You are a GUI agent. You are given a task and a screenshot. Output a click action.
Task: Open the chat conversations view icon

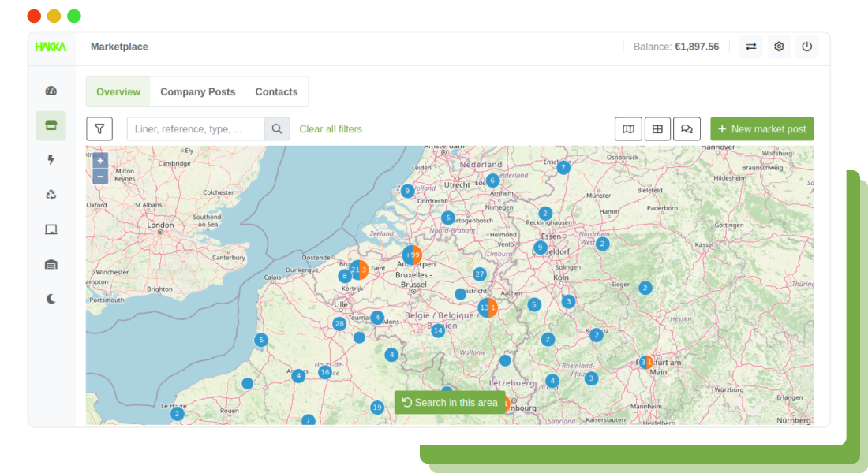[687, 129]
